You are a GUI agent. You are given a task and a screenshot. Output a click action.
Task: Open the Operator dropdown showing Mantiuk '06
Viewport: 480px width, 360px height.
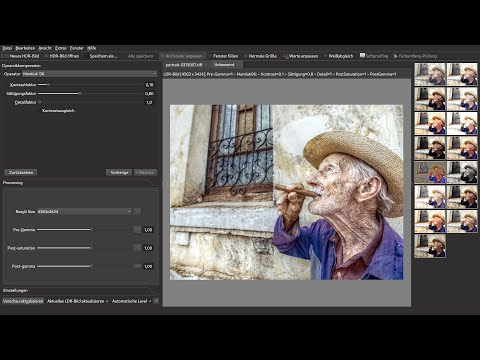click(x=89, y=74)
